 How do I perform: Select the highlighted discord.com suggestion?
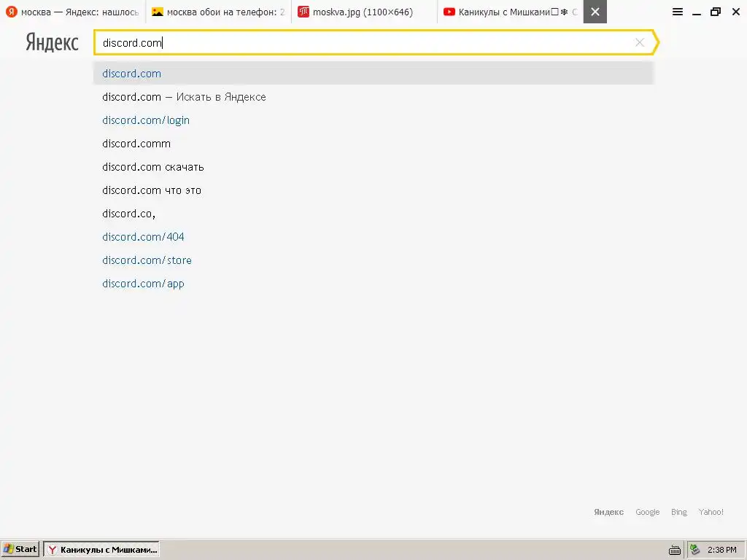click(373, 74)
